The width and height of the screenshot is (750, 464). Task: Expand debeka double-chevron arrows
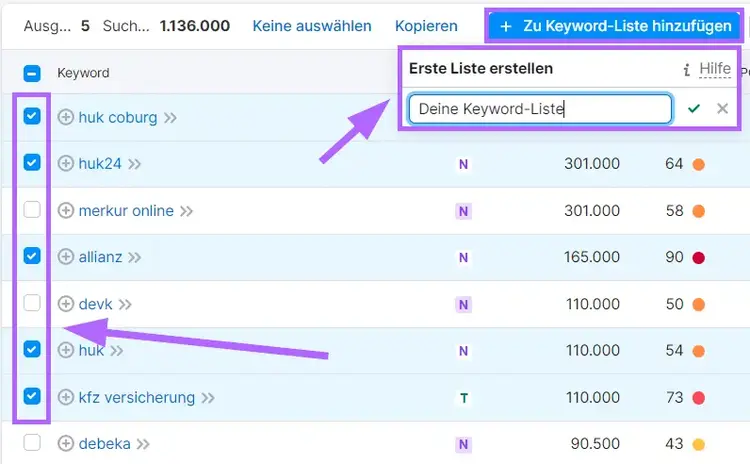(143, 444)
